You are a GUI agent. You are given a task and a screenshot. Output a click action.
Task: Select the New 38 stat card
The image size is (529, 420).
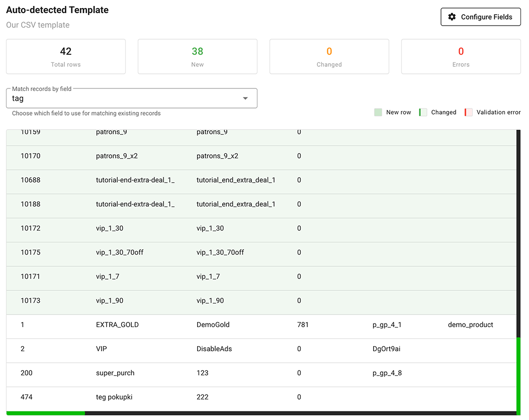pos(198,57)
